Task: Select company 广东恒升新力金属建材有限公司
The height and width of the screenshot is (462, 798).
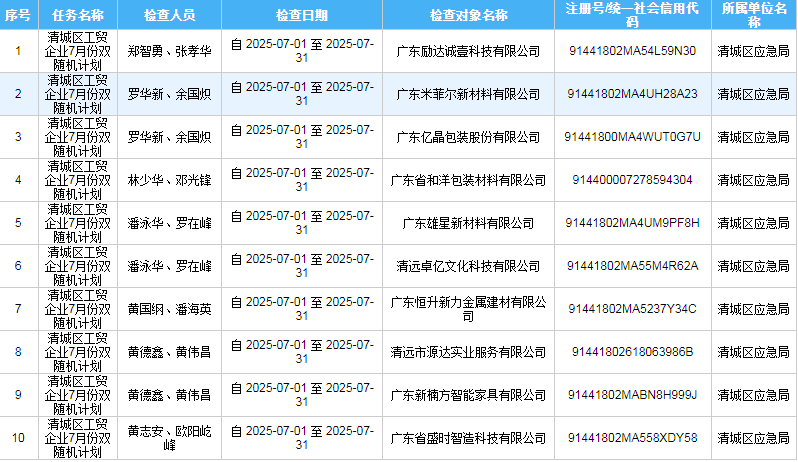Action: pyautogui.click(x=468, y=309)
